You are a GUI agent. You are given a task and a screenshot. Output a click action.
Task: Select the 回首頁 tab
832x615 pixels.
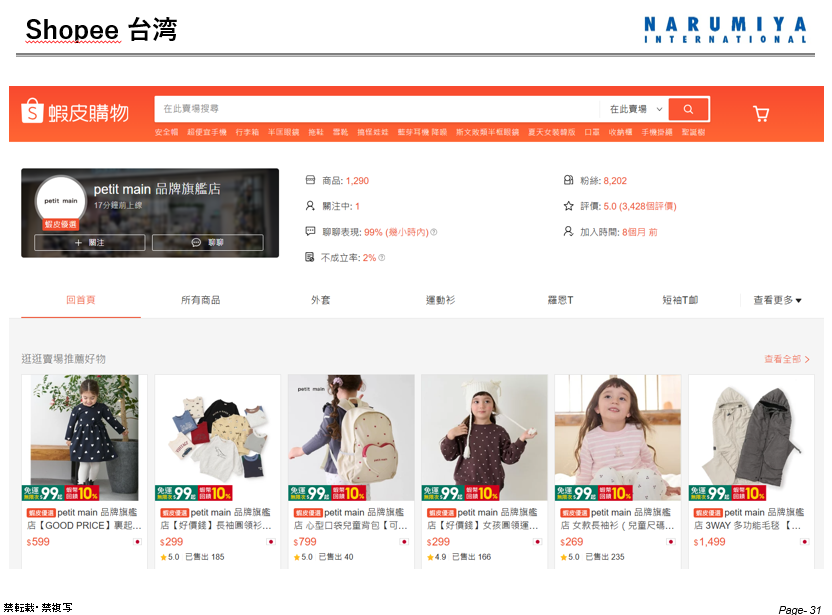(x=81, y=300)
